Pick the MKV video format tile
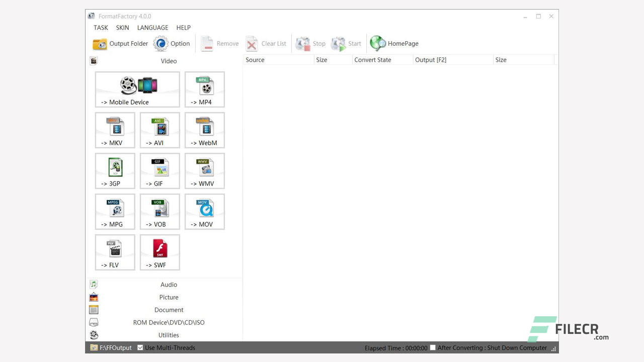The image size is (644, 362). coord(115,130)
